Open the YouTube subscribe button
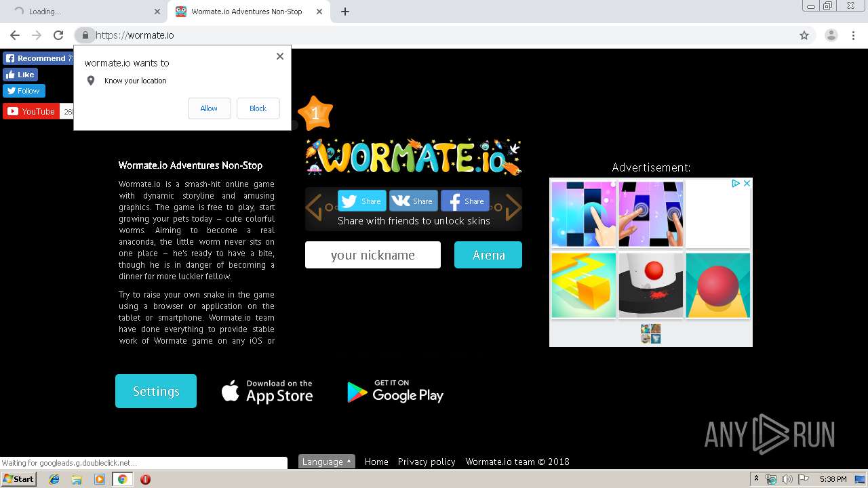 click(x=31, y=111)
